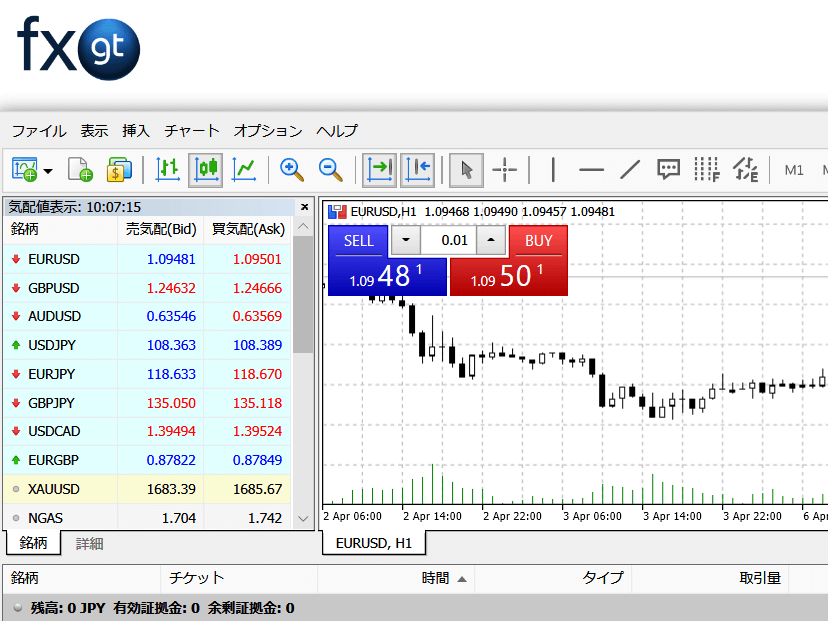Click the new chart icon
Viewport: 828px width, 621px height.
click(x=24, y=169)
